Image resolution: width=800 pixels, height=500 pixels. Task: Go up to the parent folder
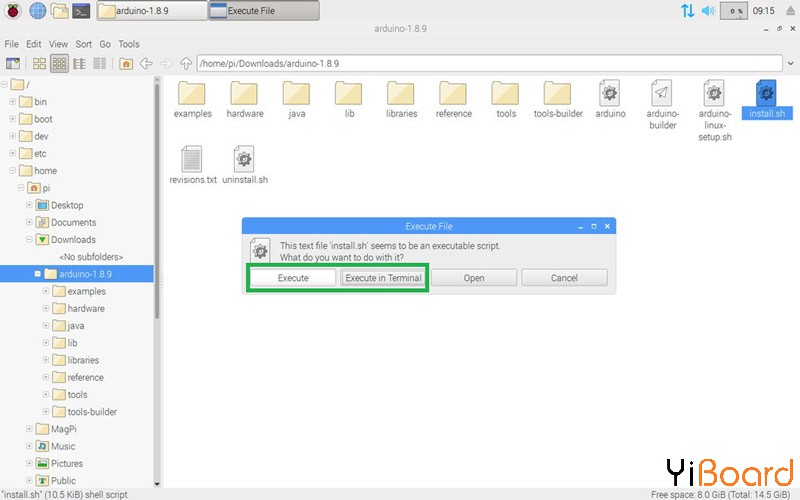(186, 63)
